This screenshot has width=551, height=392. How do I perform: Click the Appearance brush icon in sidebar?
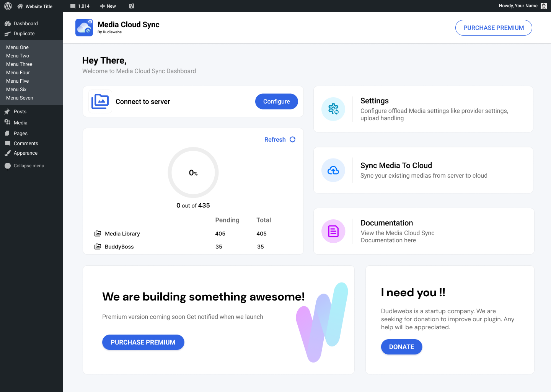8,153
